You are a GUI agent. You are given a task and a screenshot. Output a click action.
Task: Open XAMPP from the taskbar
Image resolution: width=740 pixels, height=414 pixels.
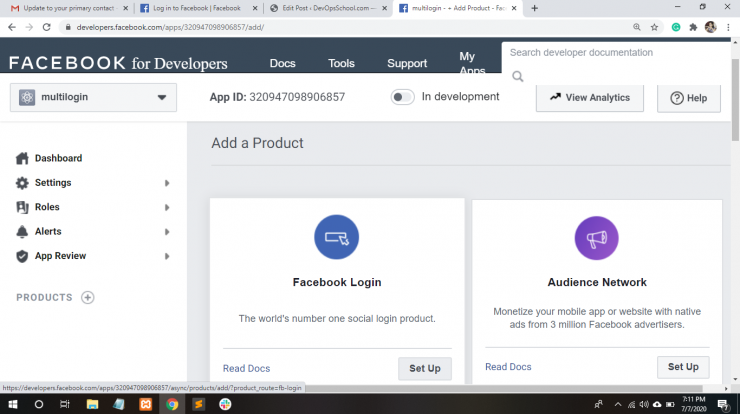pos(145,404)
